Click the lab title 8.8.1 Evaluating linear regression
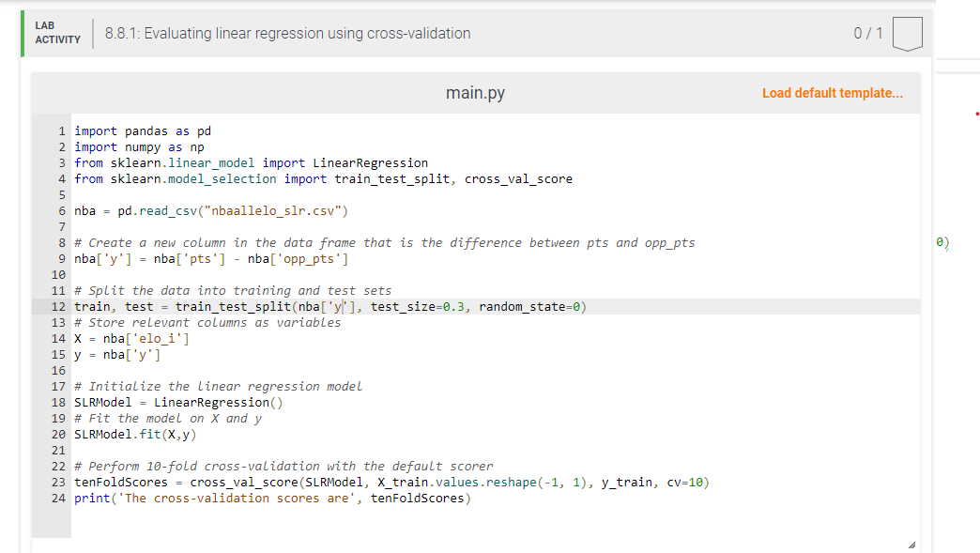Screen dimensions: 980x553 (286, 33)
